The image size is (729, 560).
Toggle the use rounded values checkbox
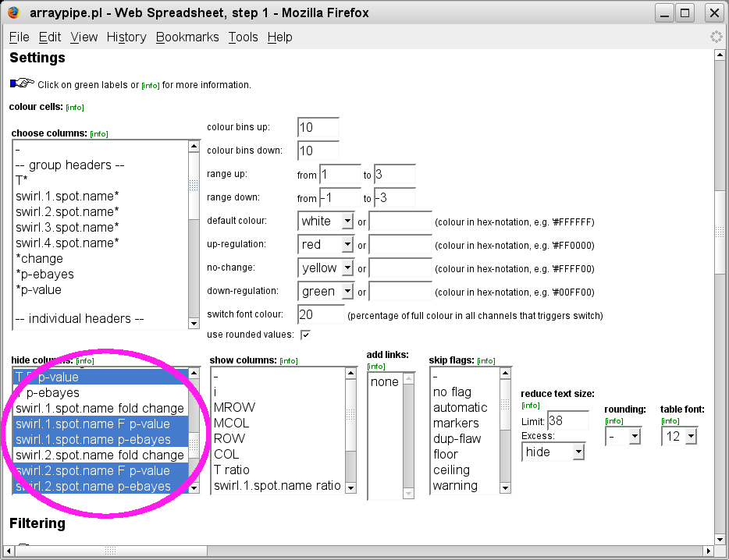pyautogui.click(x=305, y=335)
